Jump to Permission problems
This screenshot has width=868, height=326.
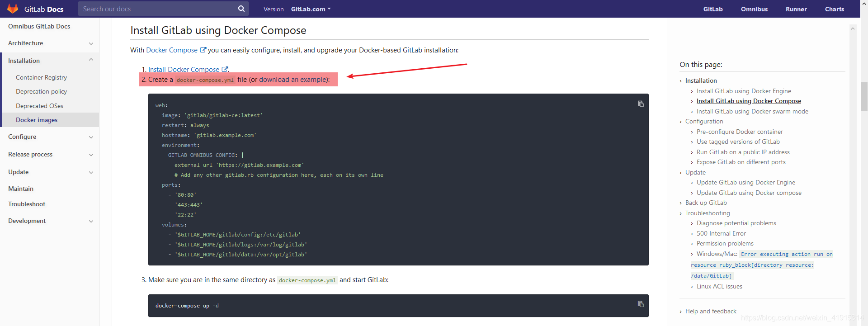click(x=725, y=243)
